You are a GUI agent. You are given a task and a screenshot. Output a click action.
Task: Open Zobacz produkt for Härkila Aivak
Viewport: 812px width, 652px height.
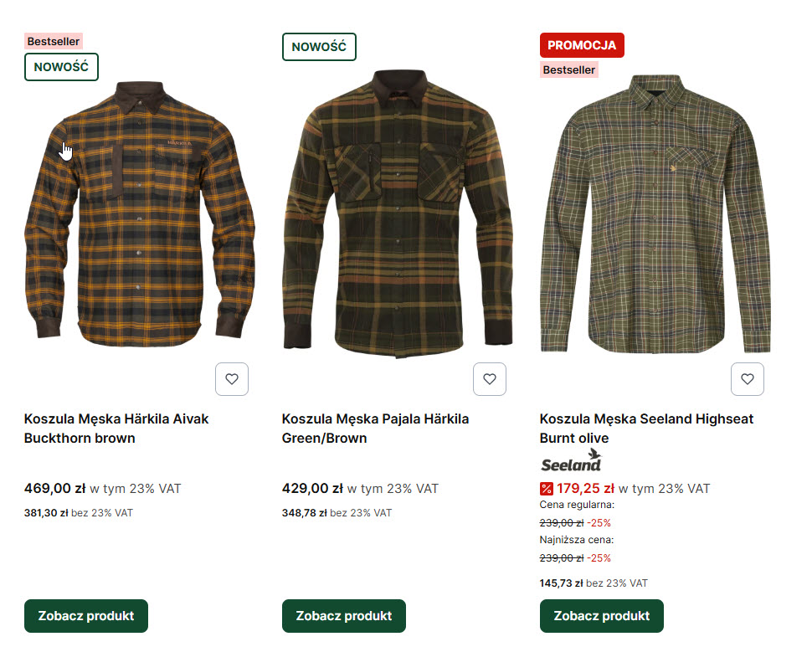coord(86,616)
